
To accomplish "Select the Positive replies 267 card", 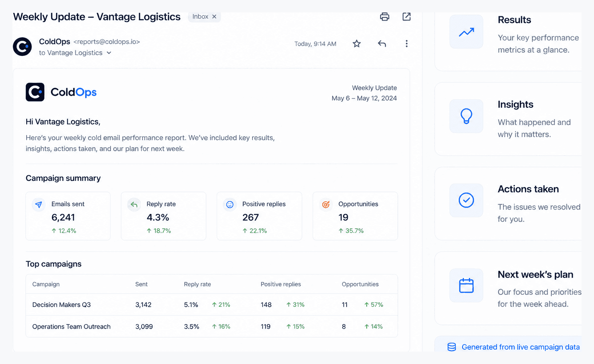I will pyautogui.click(x=260, y=216).
